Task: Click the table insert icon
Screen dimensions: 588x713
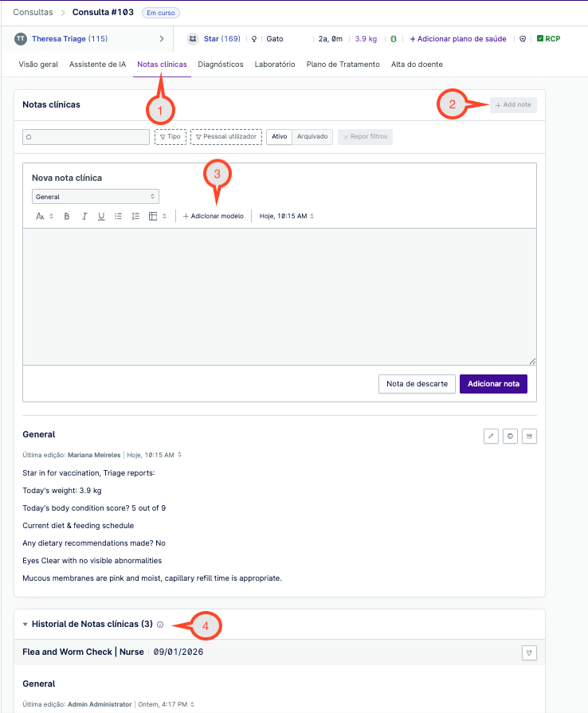Action: [x=153, y=217]
